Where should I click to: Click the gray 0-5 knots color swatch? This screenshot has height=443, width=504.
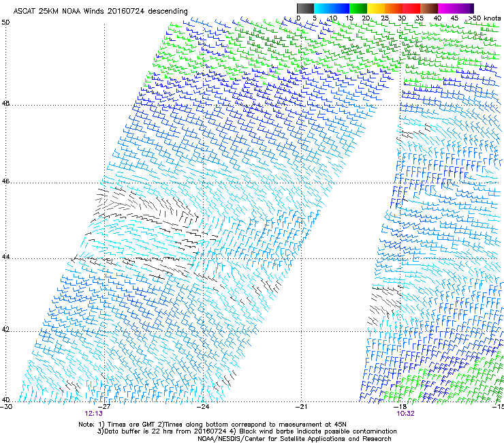click(x=305, y=8)
